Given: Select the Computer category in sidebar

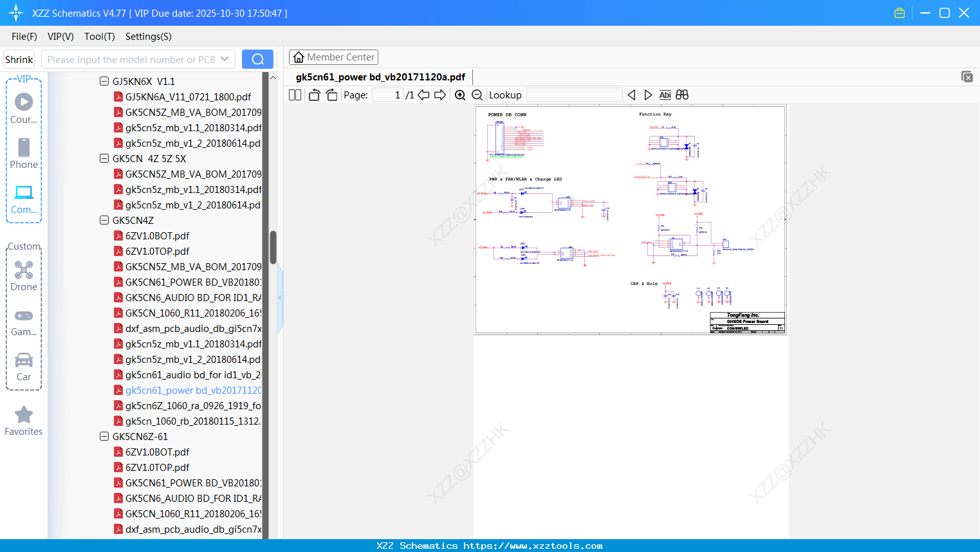Looking at the screenshot, I should pos(24,199).
